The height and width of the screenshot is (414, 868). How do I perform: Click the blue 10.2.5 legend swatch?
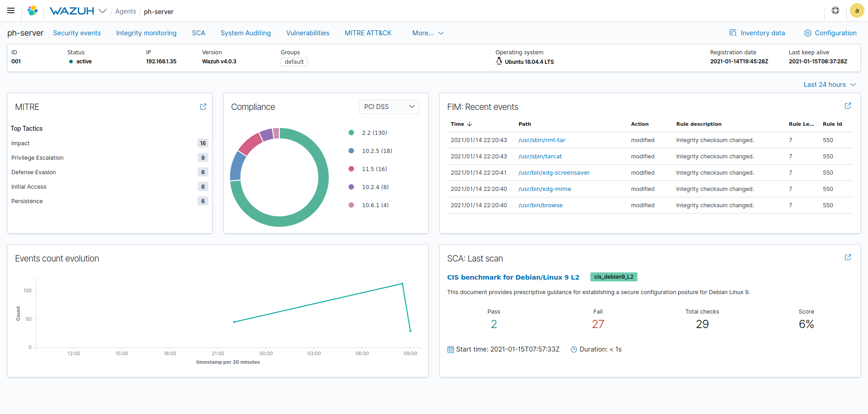(x=351, y=151)
